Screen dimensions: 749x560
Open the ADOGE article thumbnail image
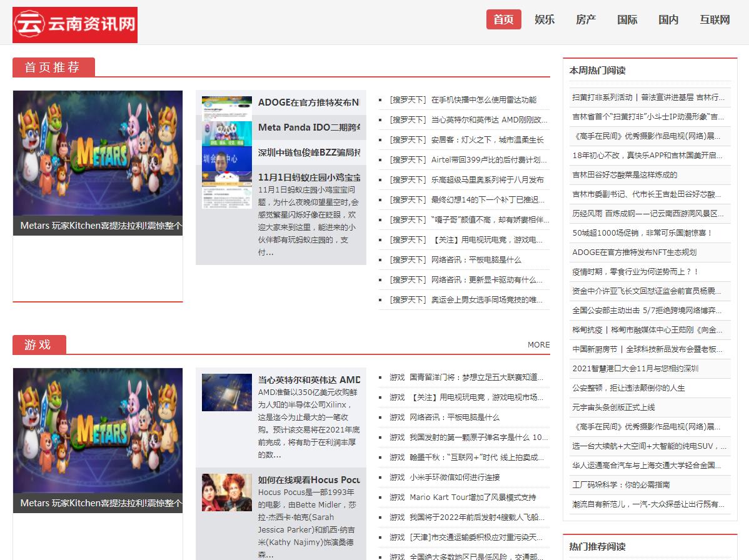227,109
